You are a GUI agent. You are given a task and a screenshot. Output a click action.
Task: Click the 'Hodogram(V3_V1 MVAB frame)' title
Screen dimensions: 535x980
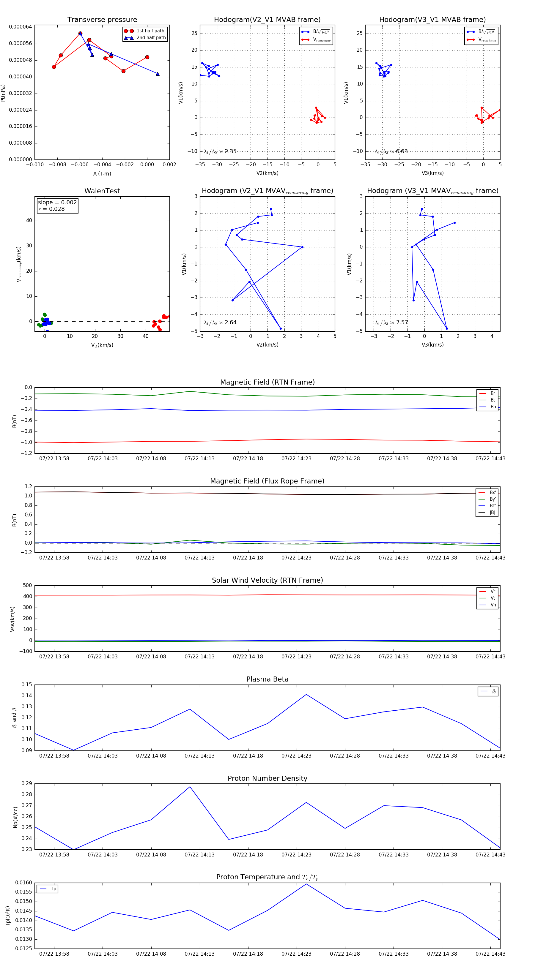click(432, 20)
